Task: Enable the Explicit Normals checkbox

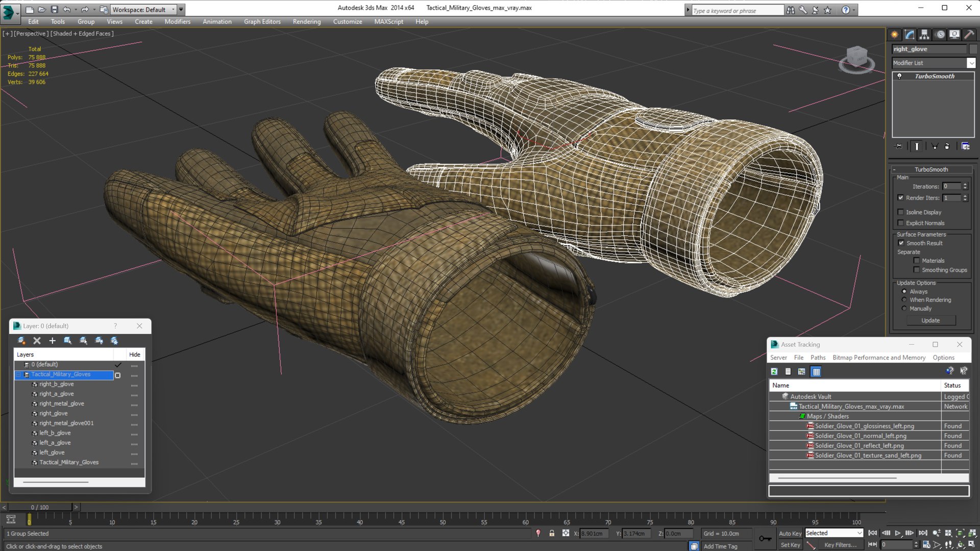Action: 901,223
